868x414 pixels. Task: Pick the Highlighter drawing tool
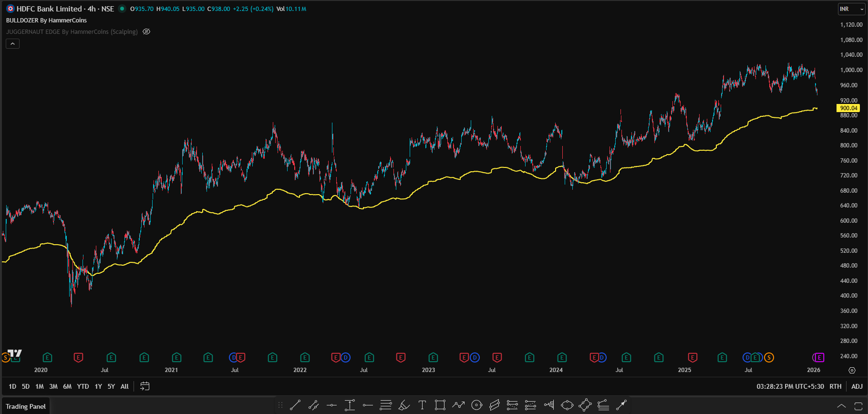404,405
